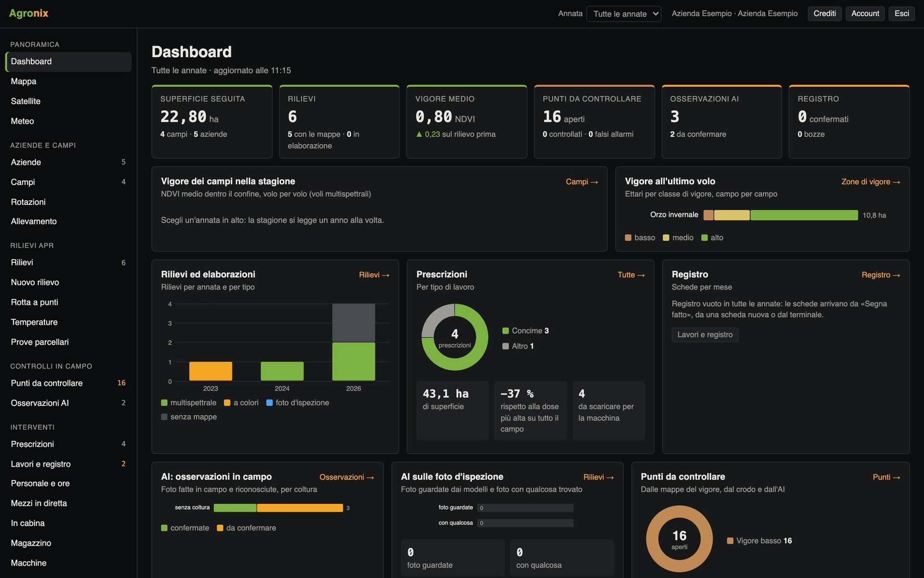Viewport: 924px width, 578px height.
Task: Follow the Campi arrow link
Action: (581, 182)
